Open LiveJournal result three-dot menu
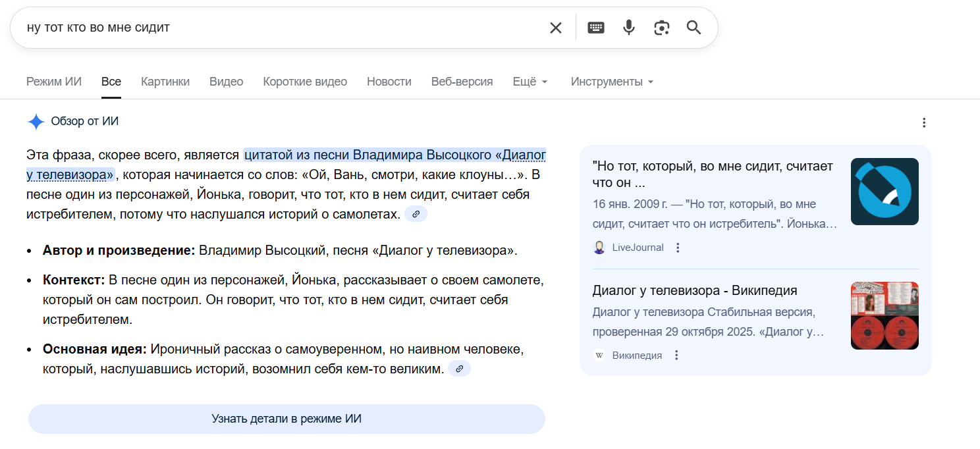Screen dimensions: 980x449 [x=678, y=248]
